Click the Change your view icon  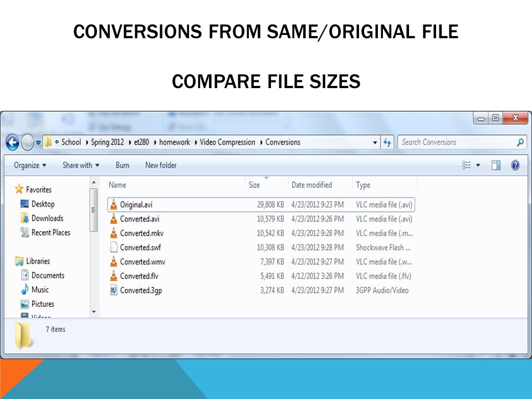[x=467, y=165]
